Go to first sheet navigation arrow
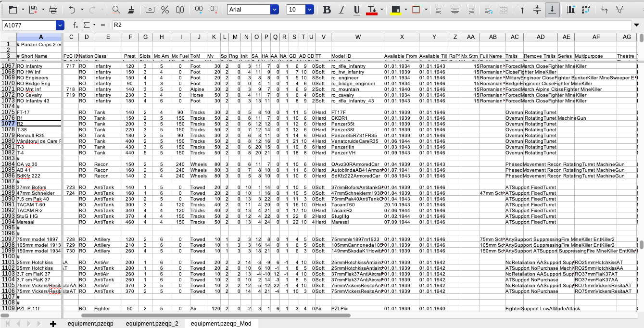This screenshot has height=328, width=644. [x=7, y=324]
